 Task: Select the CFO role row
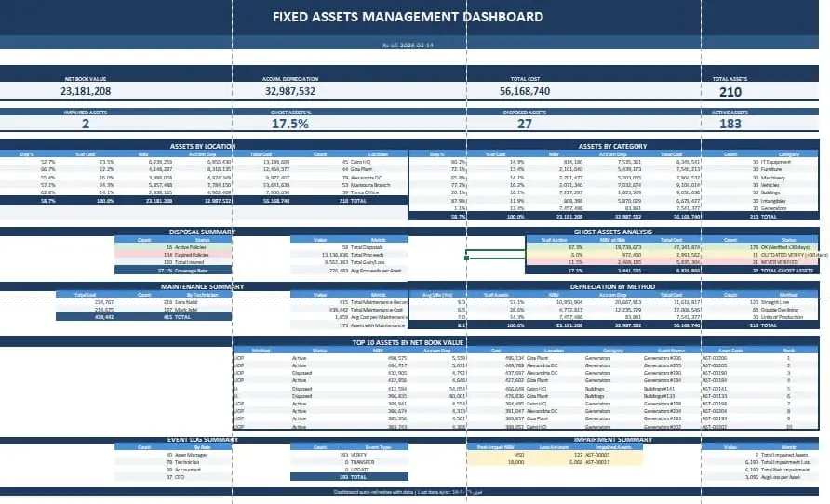tap(173, 476)
